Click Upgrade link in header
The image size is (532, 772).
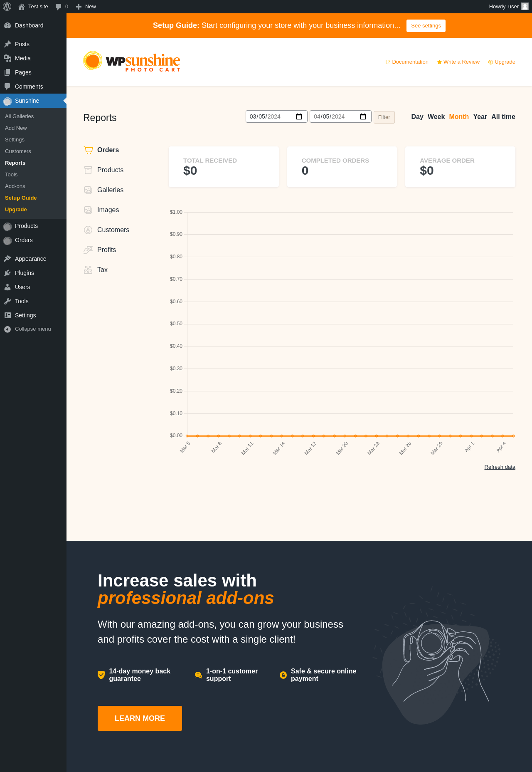(x=502, y=62)
